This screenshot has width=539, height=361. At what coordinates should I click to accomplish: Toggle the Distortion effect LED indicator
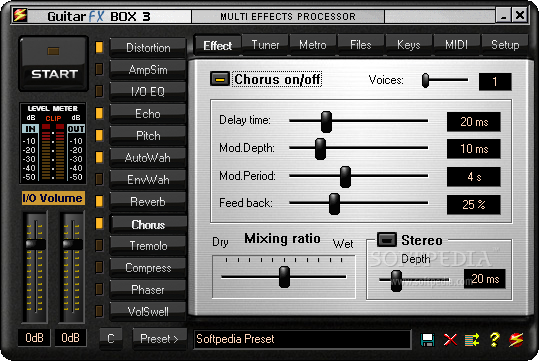[x=99, y=47]
